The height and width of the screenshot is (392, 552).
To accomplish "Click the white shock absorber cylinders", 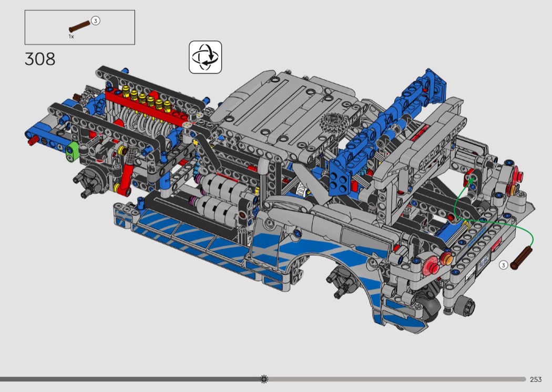I will point(221,194).
